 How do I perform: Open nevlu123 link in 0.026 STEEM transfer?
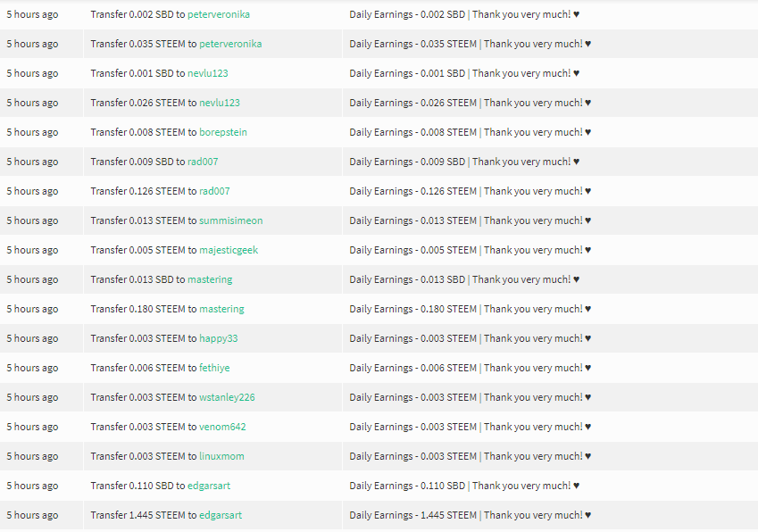(x=220, y=103)
